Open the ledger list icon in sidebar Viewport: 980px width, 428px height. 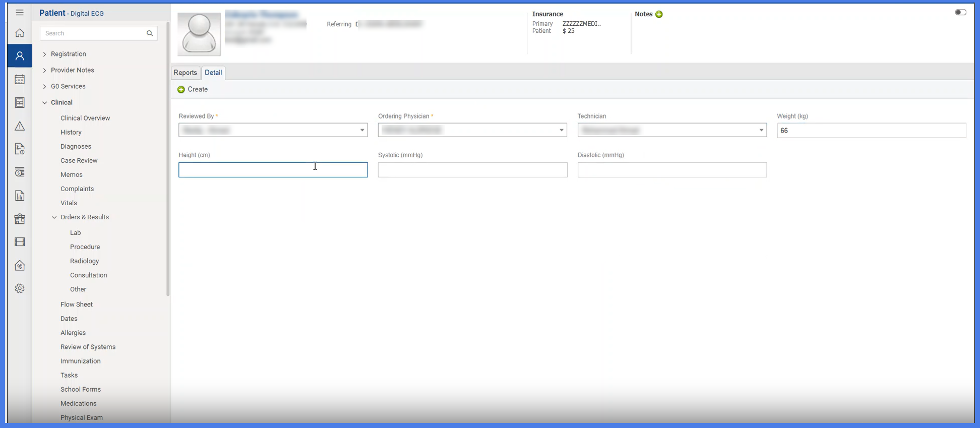click(20, 102)
